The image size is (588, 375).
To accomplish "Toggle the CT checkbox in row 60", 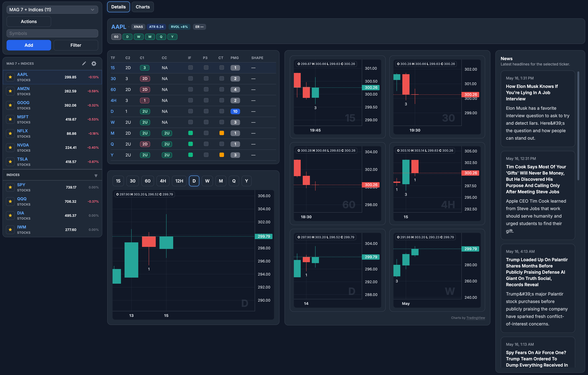I will [222, 89].
